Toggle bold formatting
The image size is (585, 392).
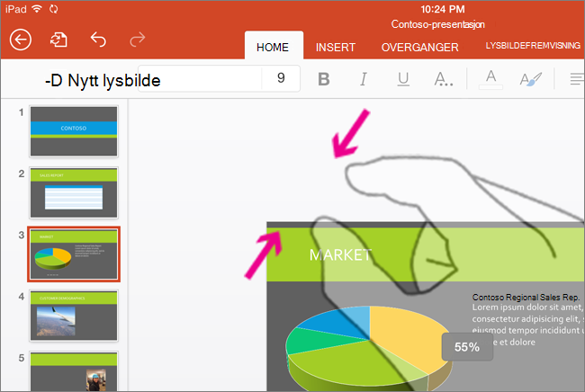[x=323, y=79]
